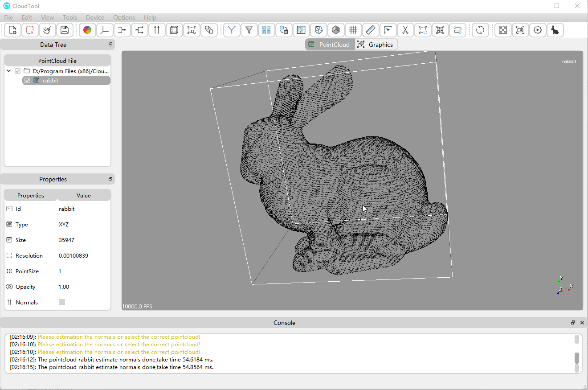Image resolution: width=588 pixels, height=390 pixels.
Task: Switch to the PointCloud tab
Action: (330, 45)
